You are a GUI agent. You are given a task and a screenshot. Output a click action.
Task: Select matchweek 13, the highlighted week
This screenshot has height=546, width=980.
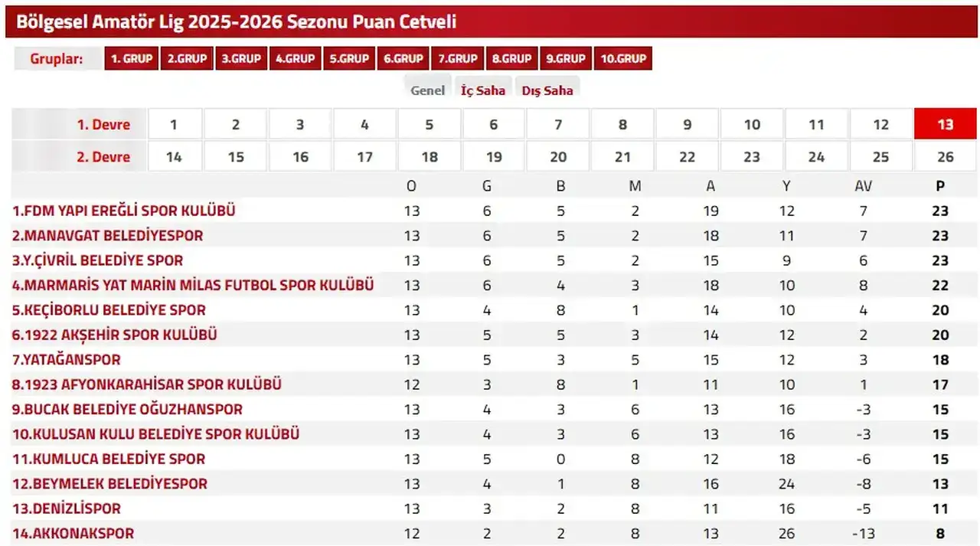click(945, 123)
